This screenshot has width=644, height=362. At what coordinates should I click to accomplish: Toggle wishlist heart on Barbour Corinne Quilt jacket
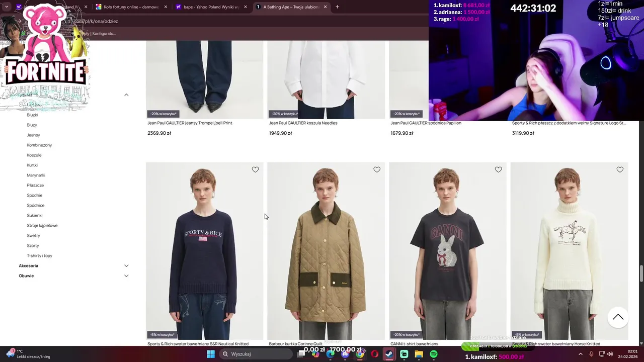[x=377, y=170]
